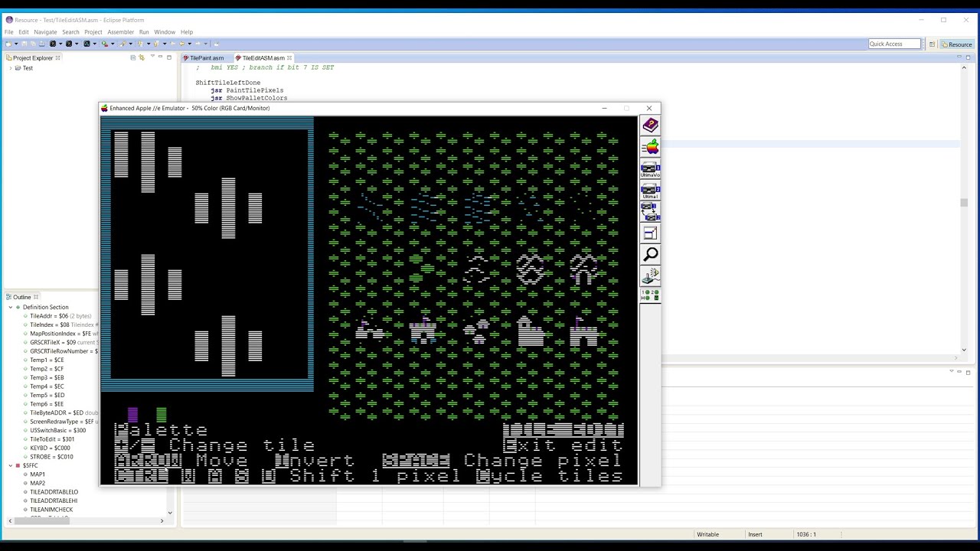Open the Run menu

point(144,32)
